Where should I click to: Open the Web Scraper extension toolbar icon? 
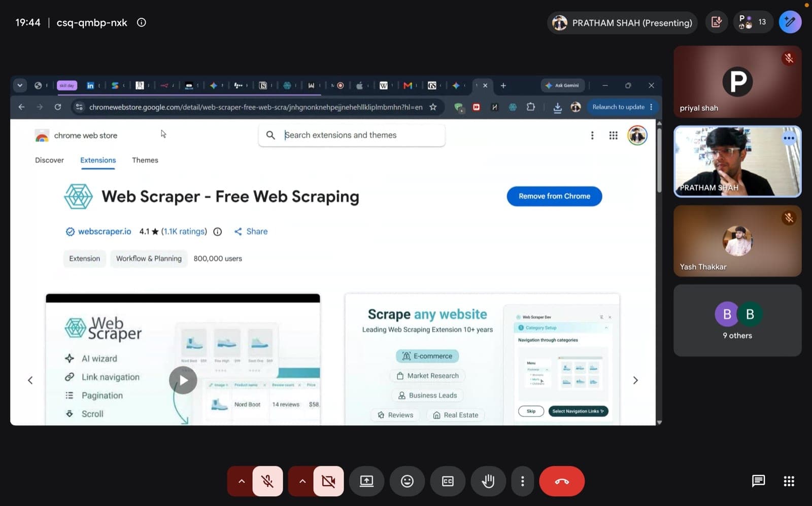(x=513, y=107)
